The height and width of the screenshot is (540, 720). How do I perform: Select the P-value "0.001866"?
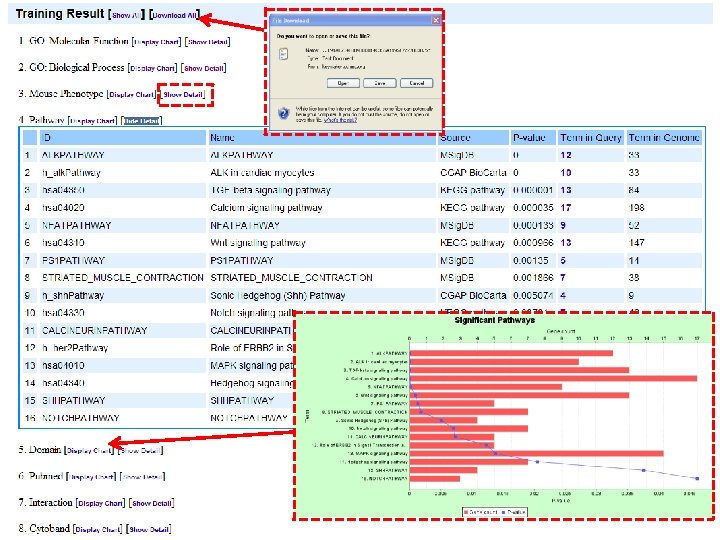(x=533, y=277)
